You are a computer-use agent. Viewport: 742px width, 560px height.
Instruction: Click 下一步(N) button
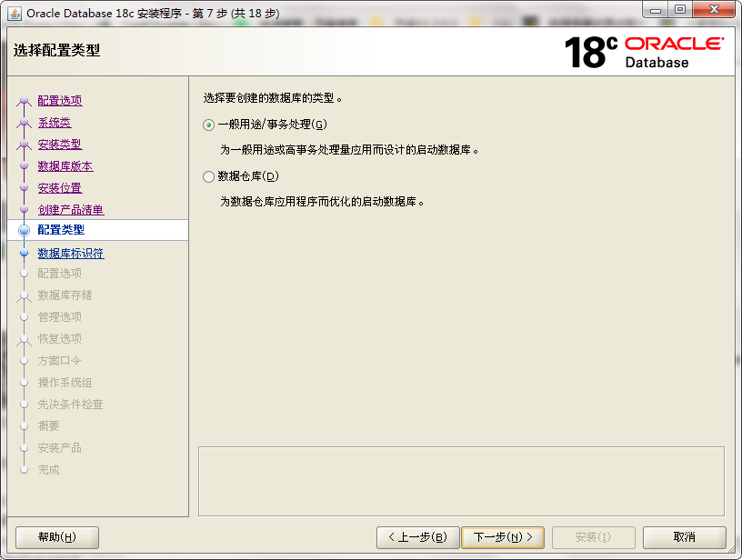pyautogui.click(x=503, y=537)
